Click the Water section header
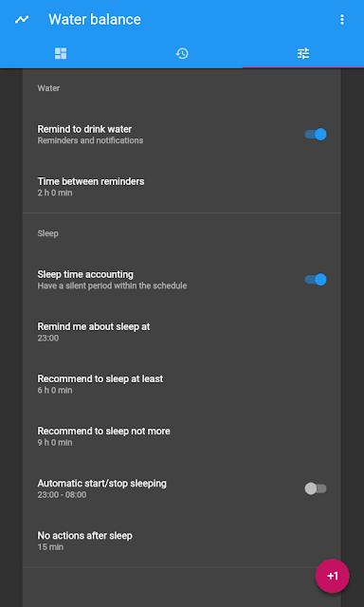This screenshot has height=607, width=364. pos(48,88)
